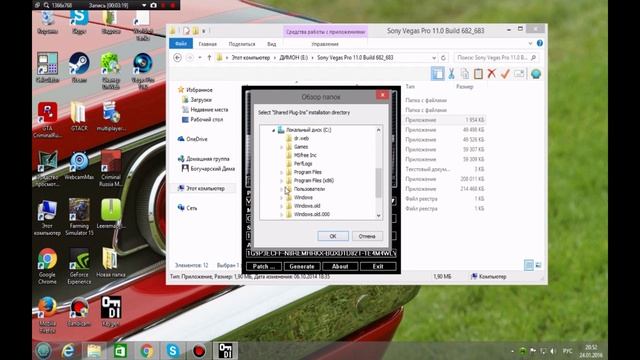Click the Patch button in keygen
Image resolution: width=640 pixels, height=360 pixels.
tap(264, 267)
